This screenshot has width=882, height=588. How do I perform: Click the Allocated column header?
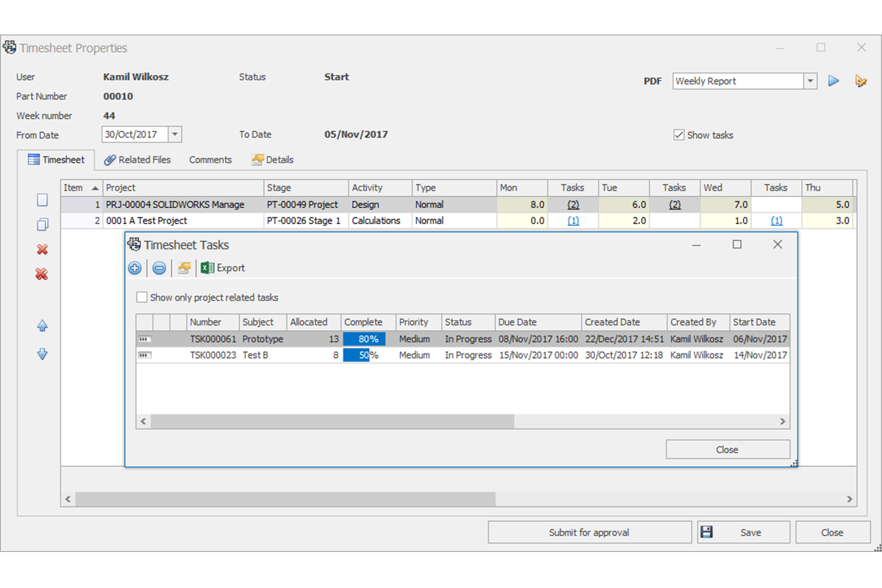tap(313, 322)
